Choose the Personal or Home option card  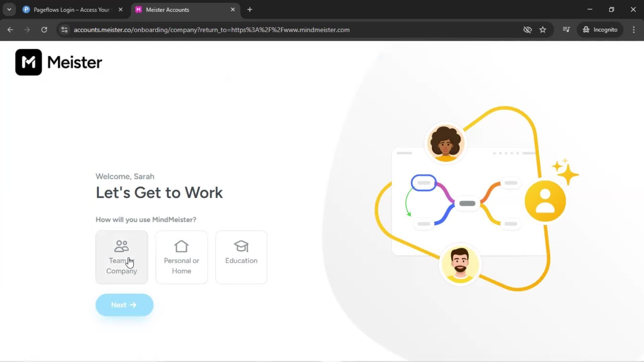point(181,257)
